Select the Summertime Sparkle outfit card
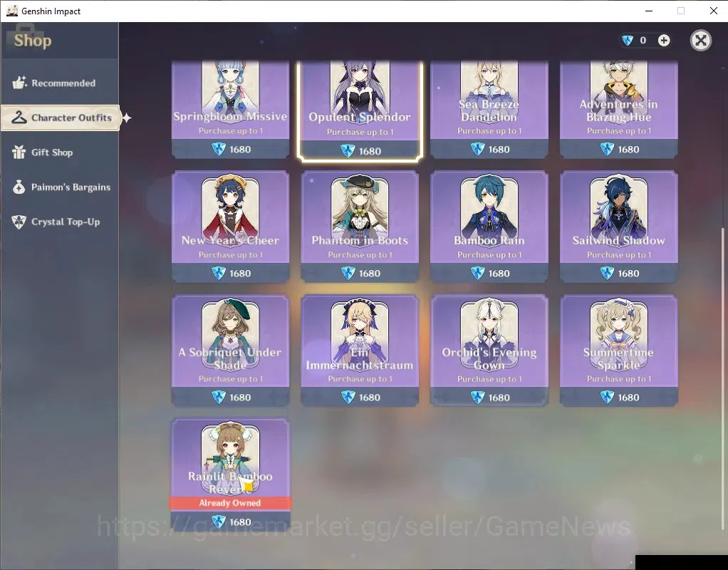Image resolution: width=728 pixels, height=570 pixels. click(x=619, y=351)
